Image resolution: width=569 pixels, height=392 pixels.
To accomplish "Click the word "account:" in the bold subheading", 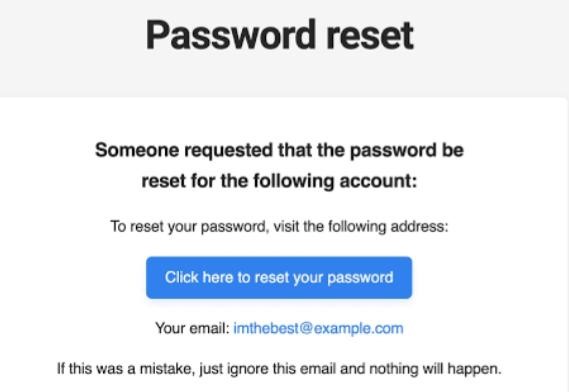I will (x=378, y=181).
